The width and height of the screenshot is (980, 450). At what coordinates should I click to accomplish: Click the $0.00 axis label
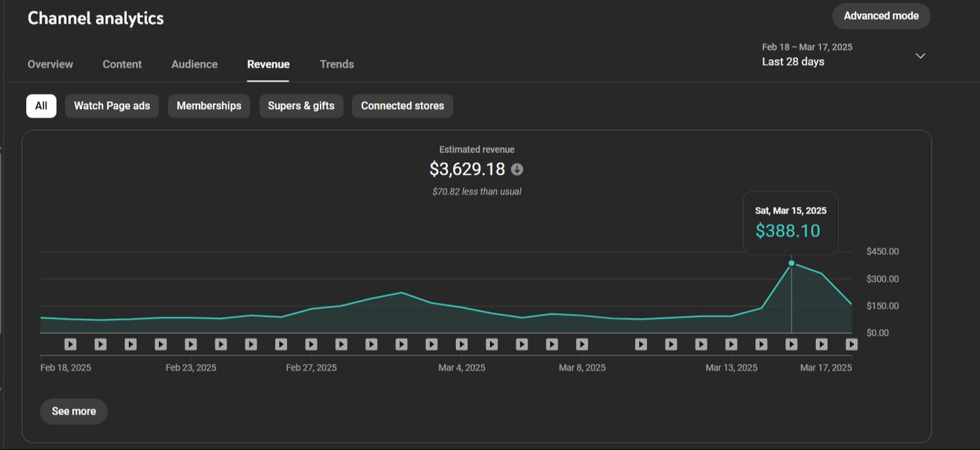pos(878,333)
